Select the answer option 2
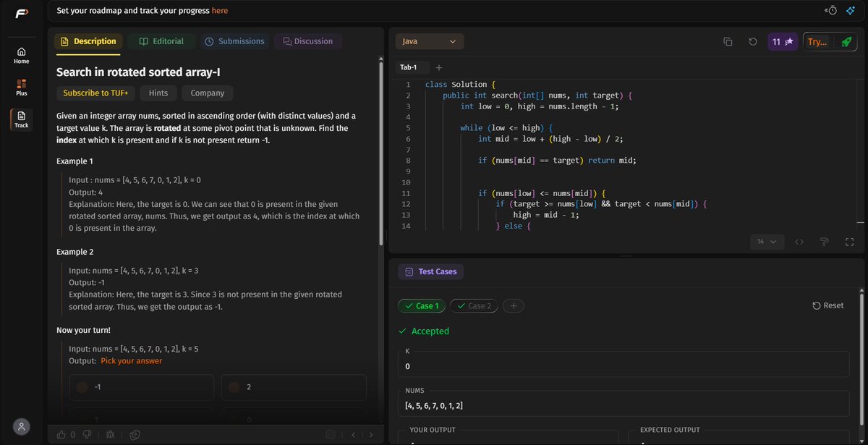Screen dimensions: 868x445 [x=294, y=387]
